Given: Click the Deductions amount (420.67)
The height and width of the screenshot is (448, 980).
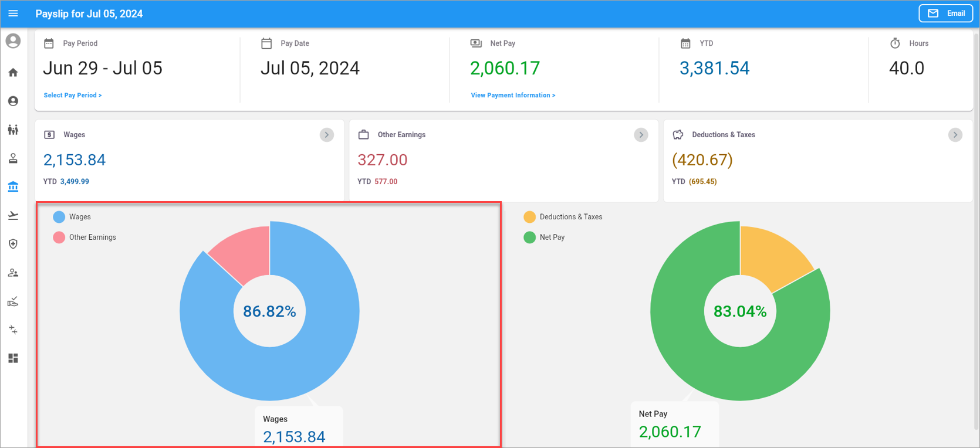Looking at the screenshot, I should pos(702,160).
